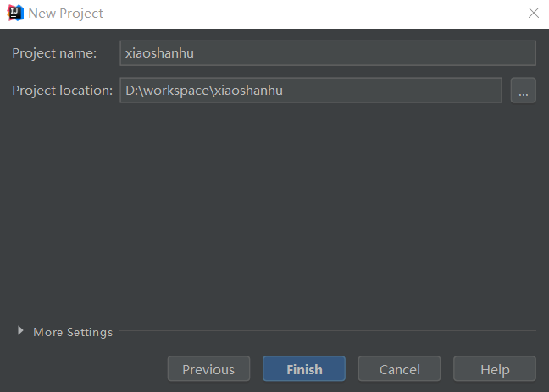This screenshot has height=392, width=549.
Task: Open folder browser with the ellipsis button
Action: click(x=523, y=91)
